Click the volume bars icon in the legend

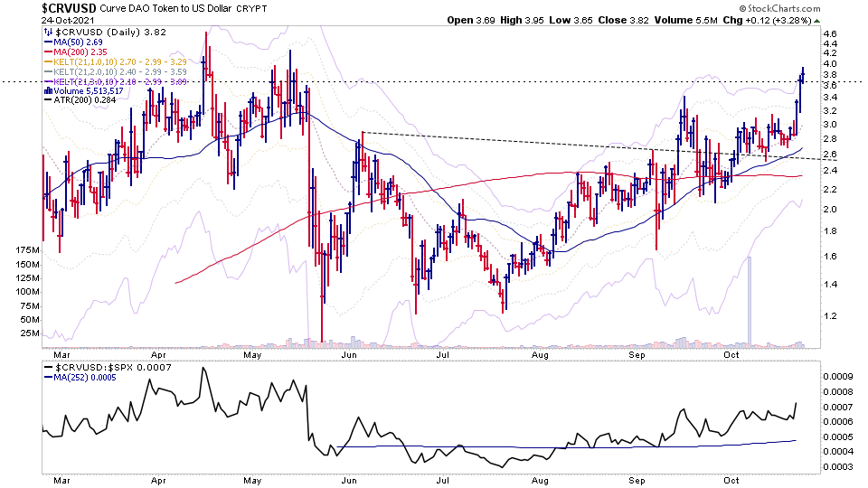[x=48, y=90]
